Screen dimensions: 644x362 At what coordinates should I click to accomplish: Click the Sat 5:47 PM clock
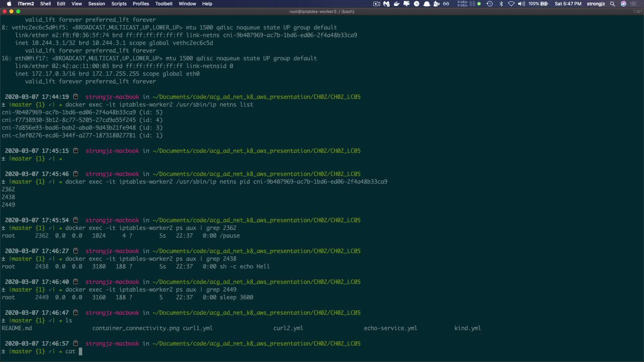coord(568,4)
